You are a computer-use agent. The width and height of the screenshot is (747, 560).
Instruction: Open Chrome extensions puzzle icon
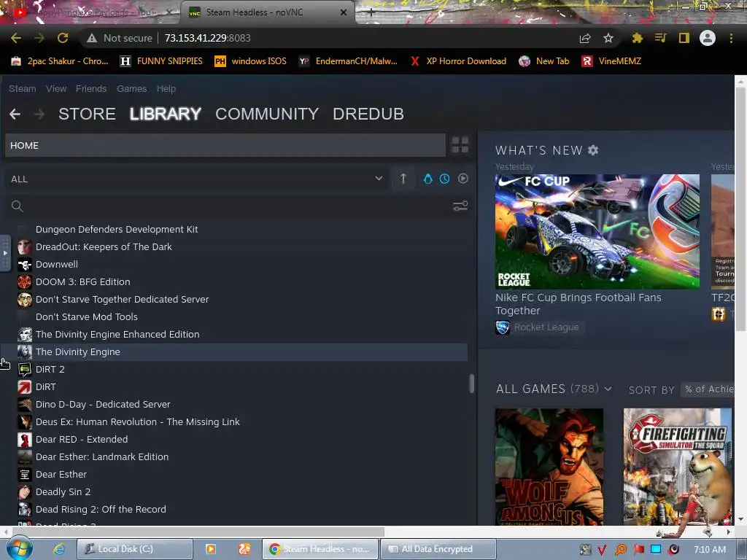(x=637, y=38)
